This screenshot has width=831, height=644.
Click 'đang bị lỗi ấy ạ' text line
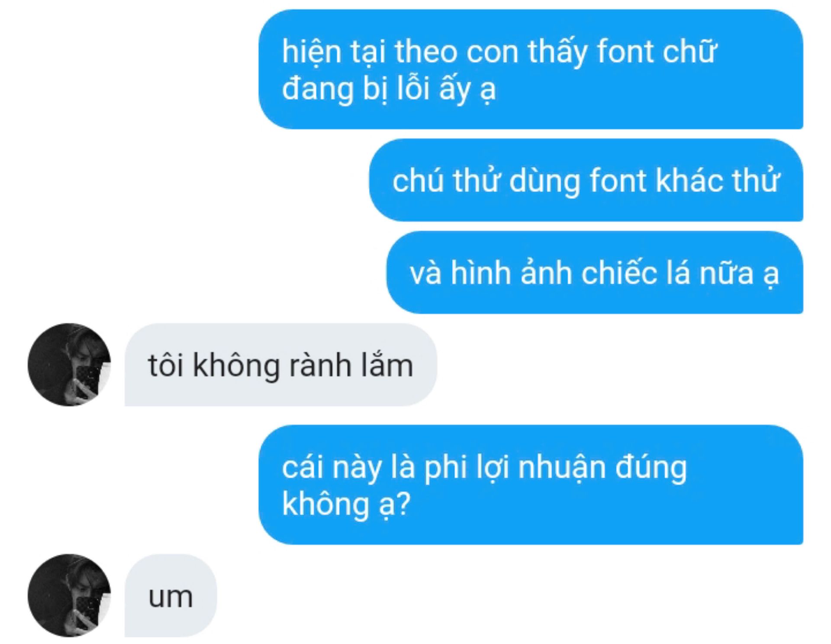coord(389,89)
